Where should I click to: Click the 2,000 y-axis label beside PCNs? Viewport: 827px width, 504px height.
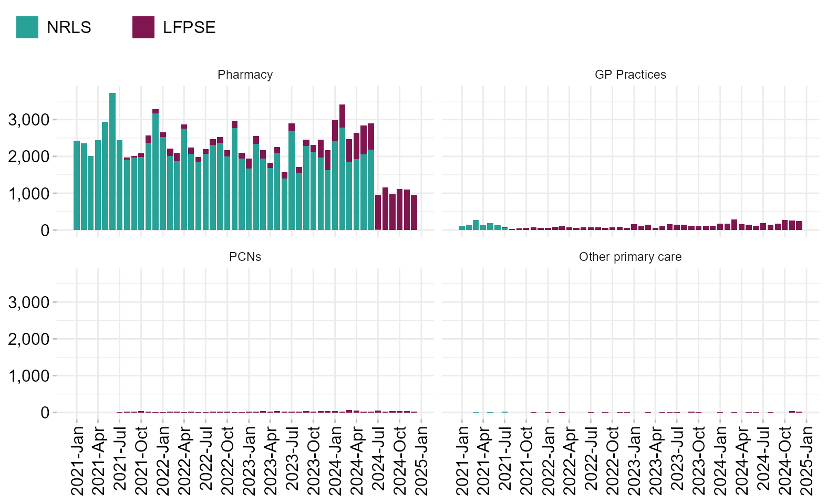29,339
